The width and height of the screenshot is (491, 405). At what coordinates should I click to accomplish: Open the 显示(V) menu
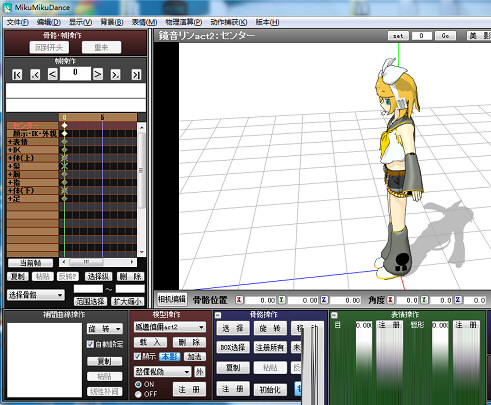click(80, 22)
